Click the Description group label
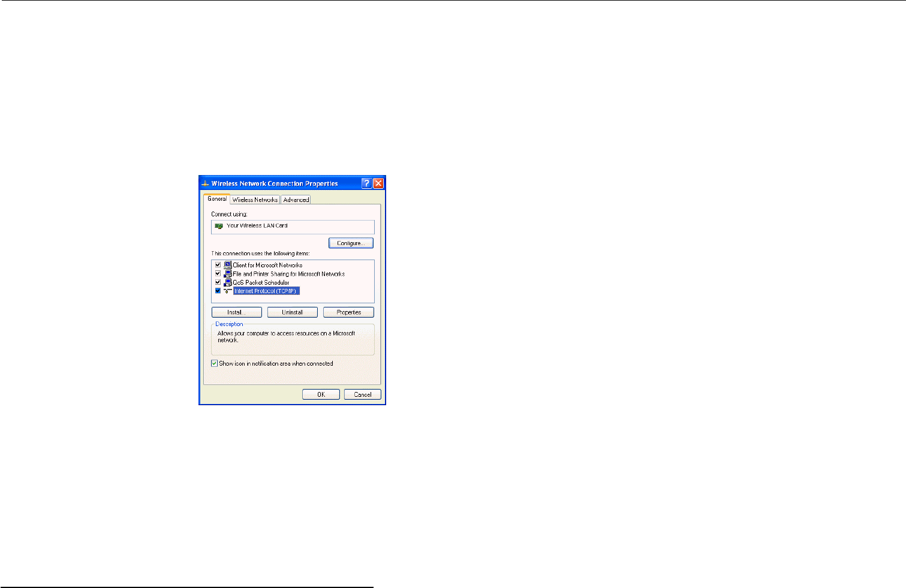This screenshot has height=588, width=906. (x=230, y=324)
